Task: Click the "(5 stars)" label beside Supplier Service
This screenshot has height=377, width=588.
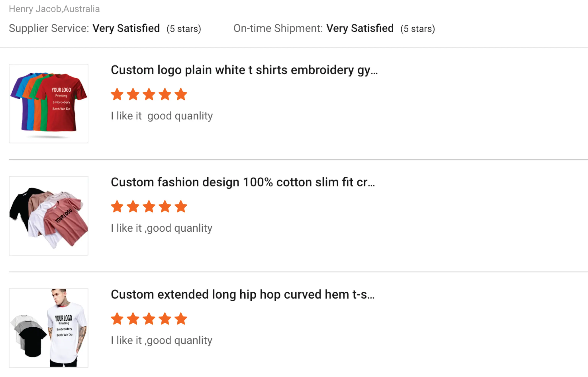Action: 184,29
